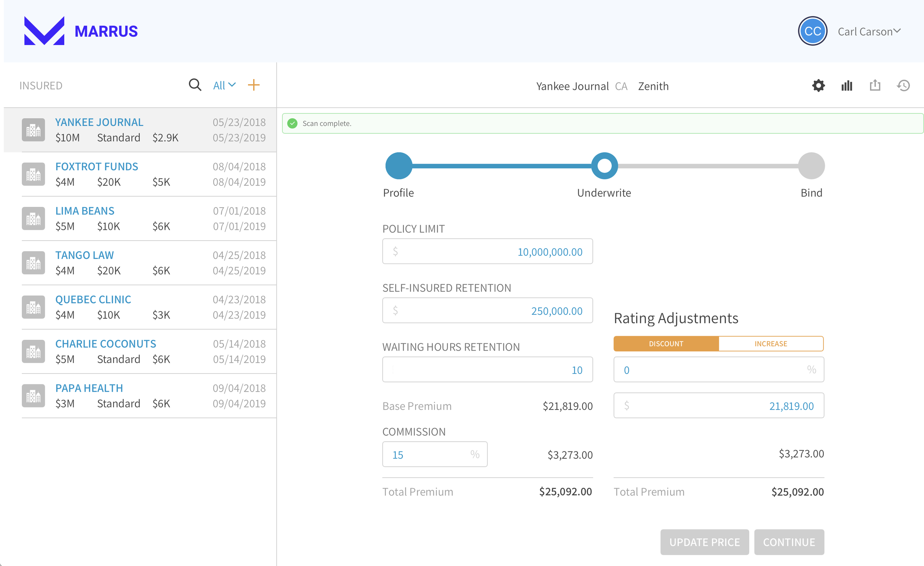Select the Discount rating adjustment toggle

[x=666, y=344]
